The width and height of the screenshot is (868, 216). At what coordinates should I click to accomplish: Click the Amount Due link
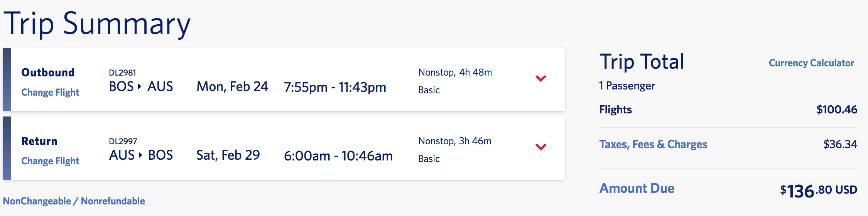click(637, 188)
